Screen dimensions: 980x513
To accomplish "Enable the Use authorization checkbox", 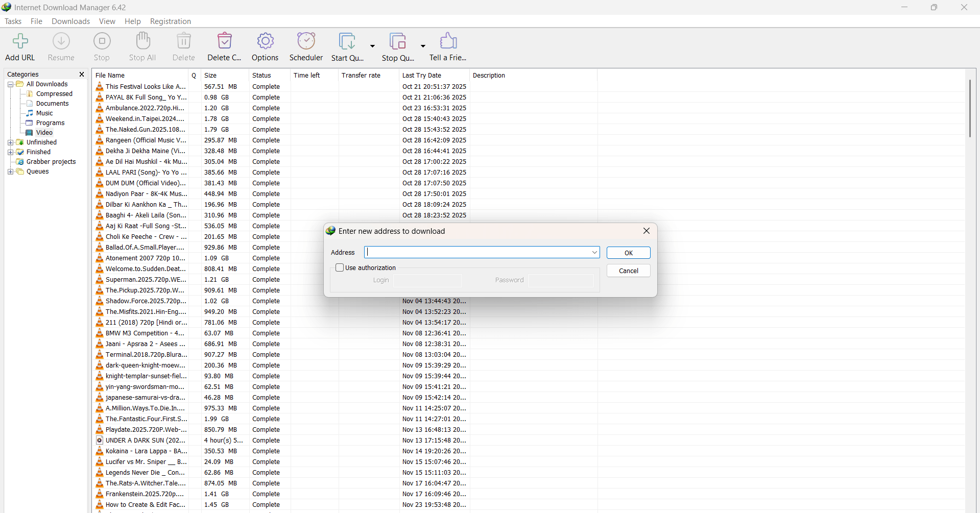I will (340, 267).
